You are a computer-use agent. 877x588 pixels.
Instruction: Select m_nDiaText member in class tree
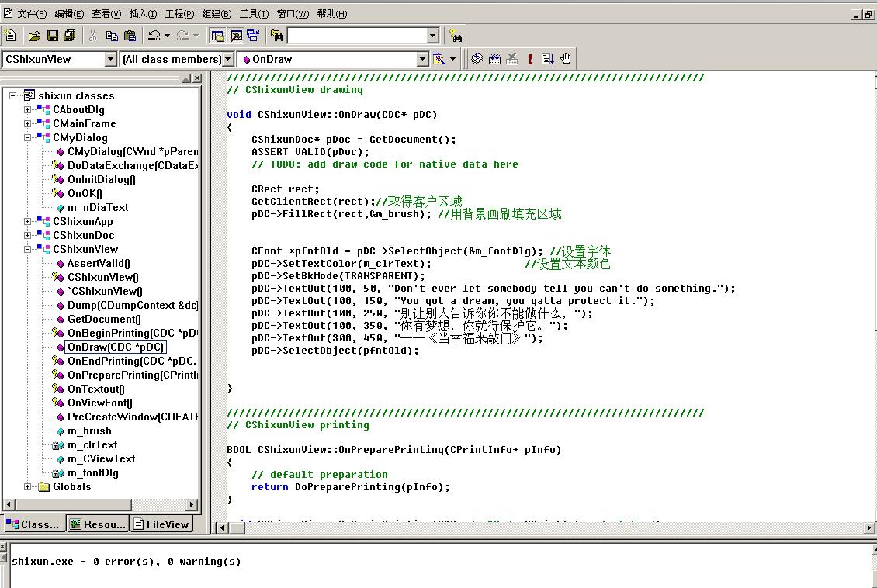coord(98,207)
